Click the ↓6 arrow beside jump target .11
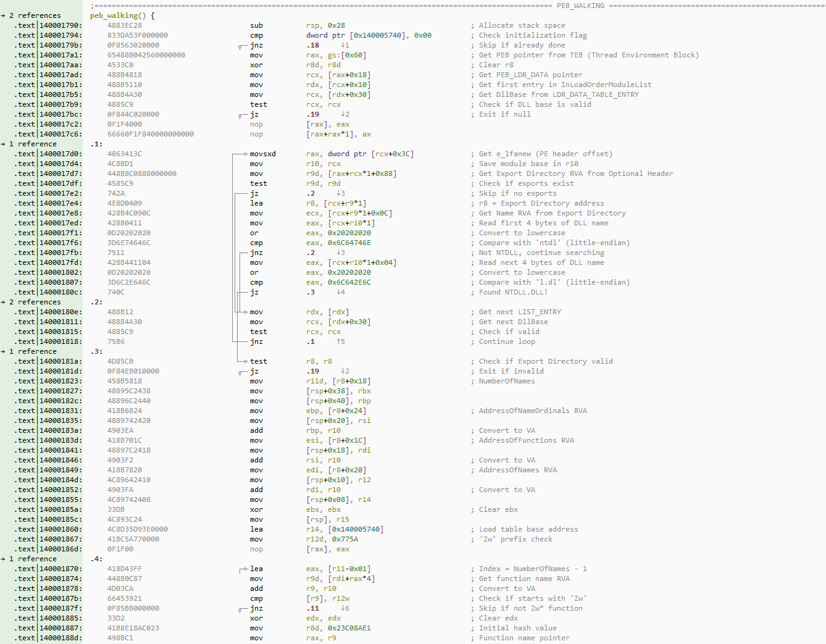The width and height of the screenshot is (826, 644). click(x=344, y=608)
